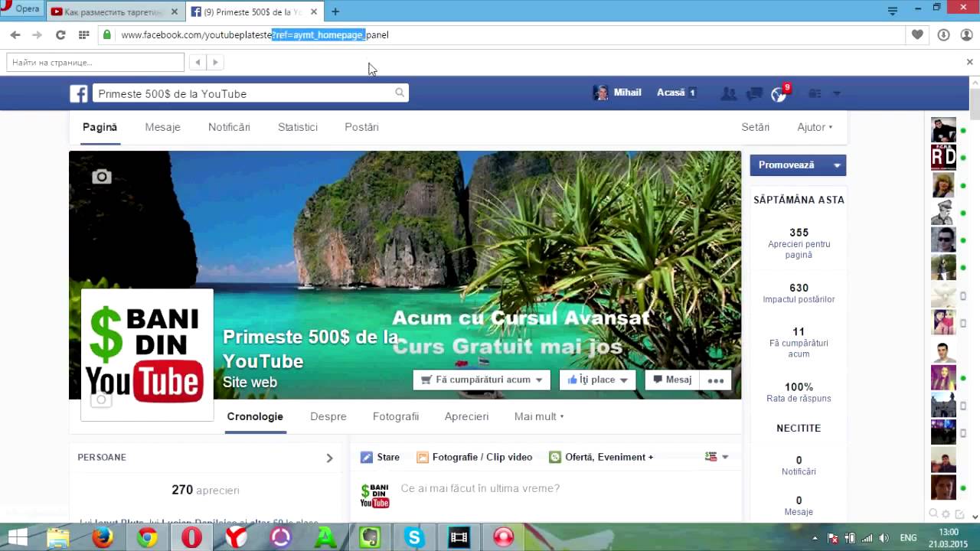
Task: Open account menu arrow in Facebook header
Action: tap(836, 93)
